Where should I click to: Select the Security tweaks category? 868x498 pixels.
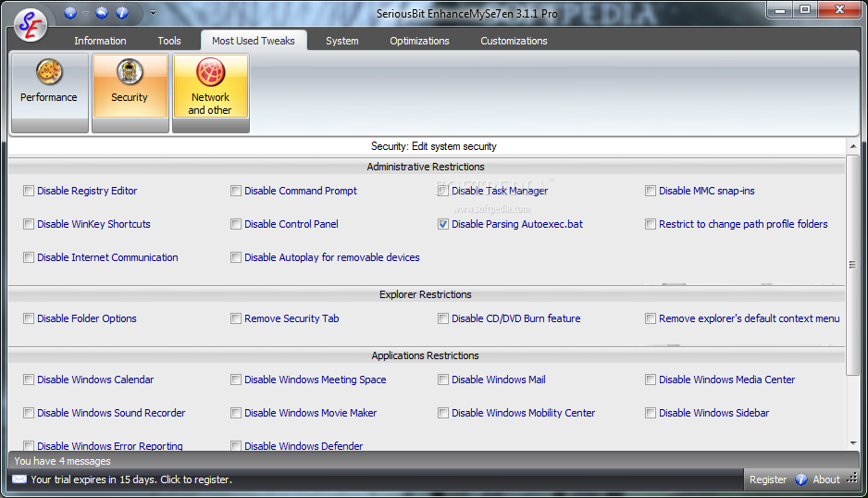point(130,93)
